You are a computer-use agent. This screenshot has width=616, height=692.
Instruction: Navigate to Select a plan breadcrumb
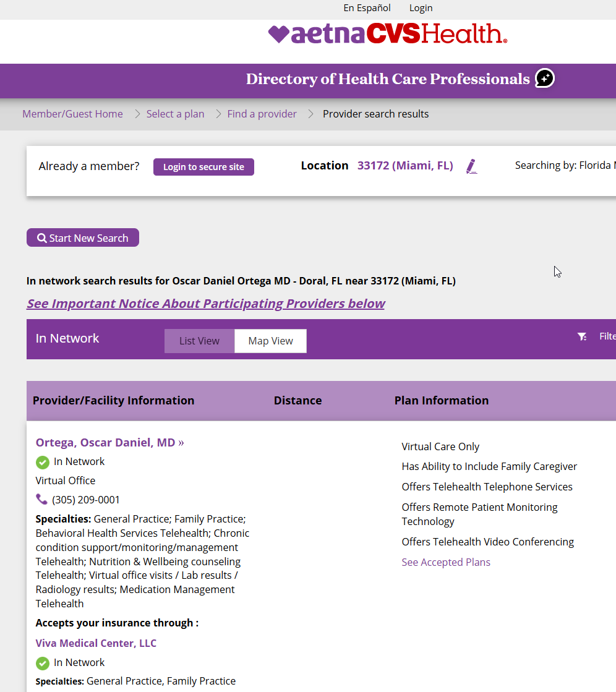pyautogui.click(x=175, y=114)
